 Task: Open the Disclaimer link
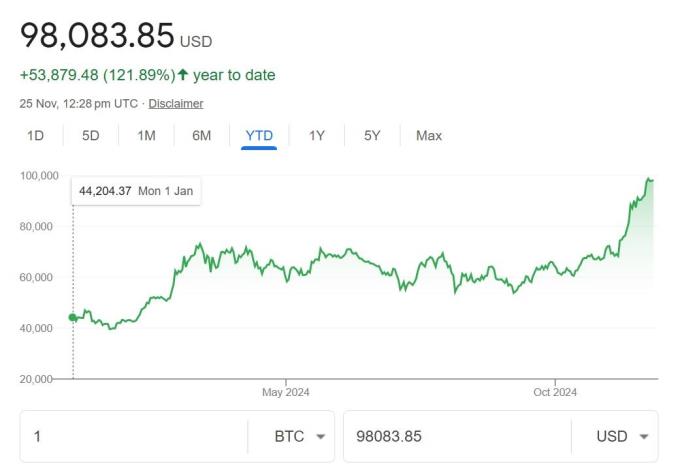[176, 103]
